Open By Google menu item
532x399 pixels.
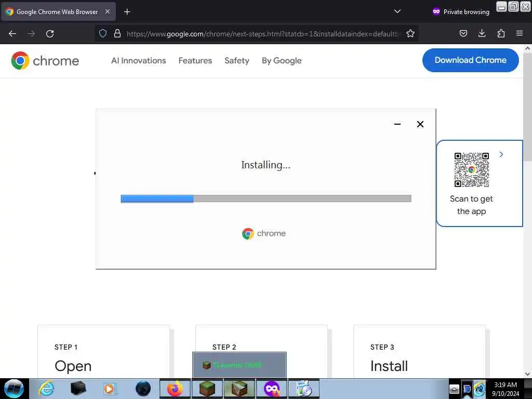click(282, 61)
